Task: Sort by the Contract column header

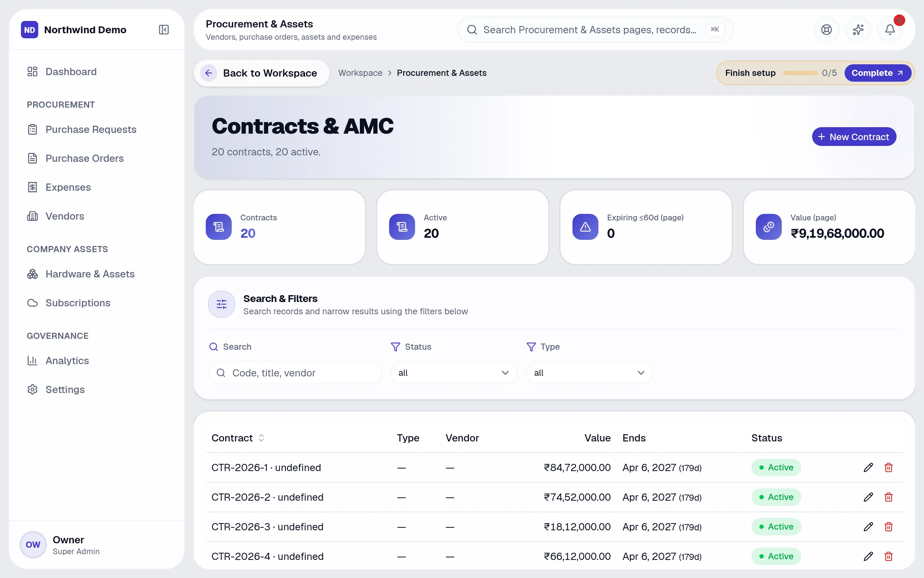Action: click(238, 438)
